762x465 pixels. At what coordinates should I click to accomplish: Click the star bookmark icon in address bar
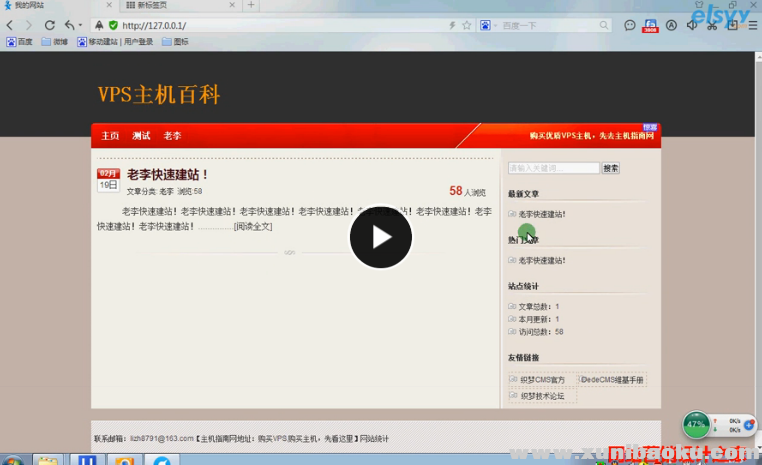(466, 25)
